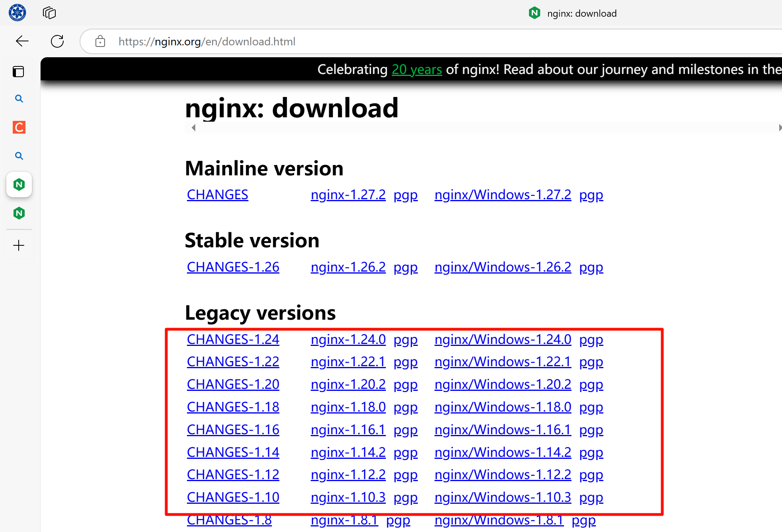This screenshot has height=532, width=782.
Task: Click the top sidebar panel icon
Action: pyautogui.click(x=18, y=72)
